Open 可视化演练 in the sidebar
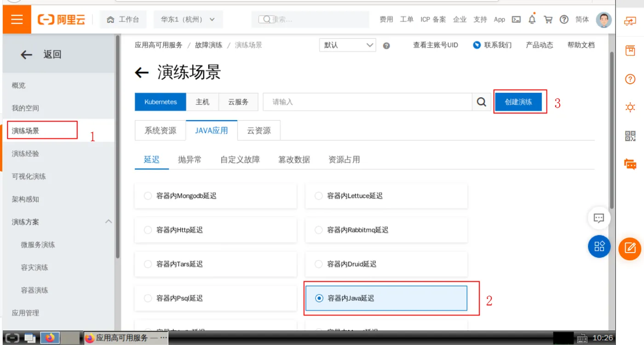This screenshot has height=345, width=644. point(29,177)
